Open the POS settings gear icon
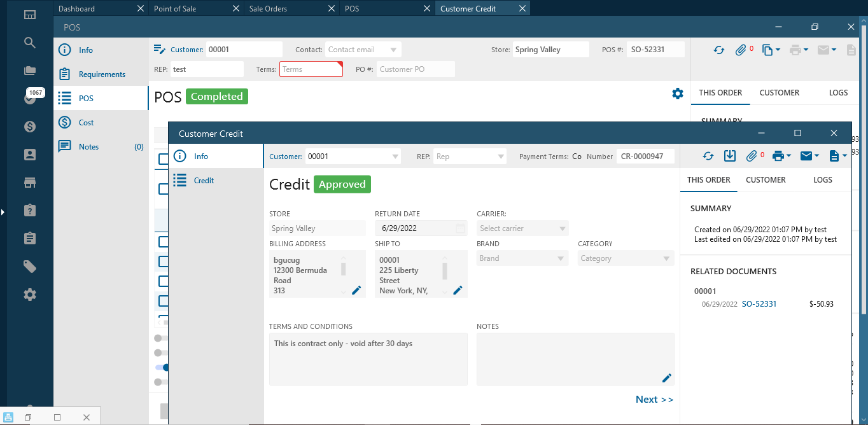This screenshot has height=425, width=868. [677, 94]
